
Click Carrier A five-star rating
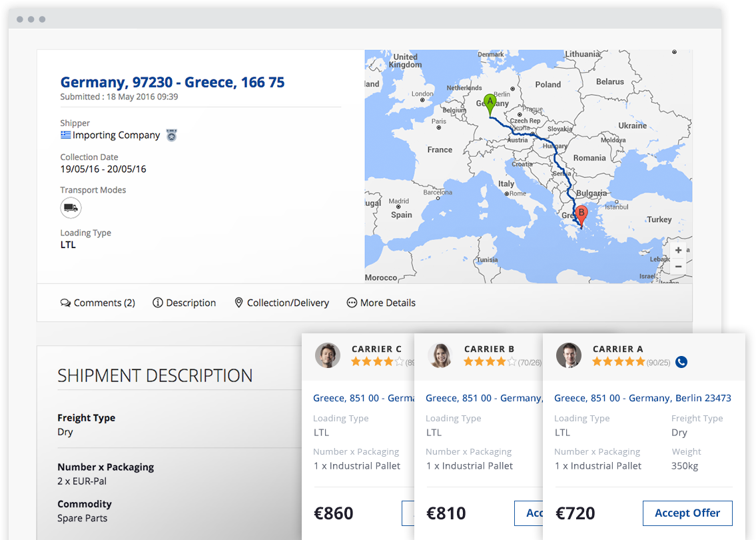pos(619,361)
